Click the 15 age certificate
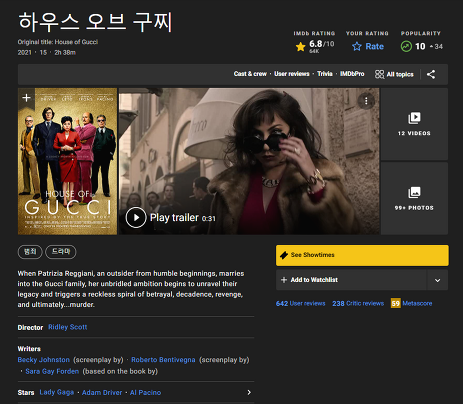The height and width of the screenshot is (404, 463). [43, 52]
